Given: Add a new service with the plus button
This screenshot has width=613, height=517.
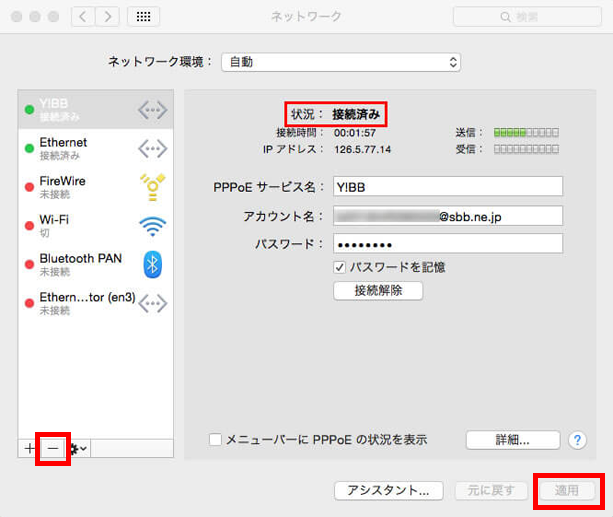Looking at the screenshot, I should click(x=29, y=448).
